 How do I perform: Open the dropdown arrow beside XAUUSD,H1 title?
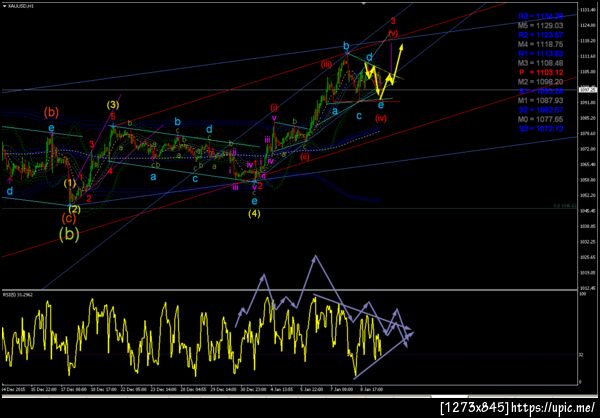click(4, 6)
